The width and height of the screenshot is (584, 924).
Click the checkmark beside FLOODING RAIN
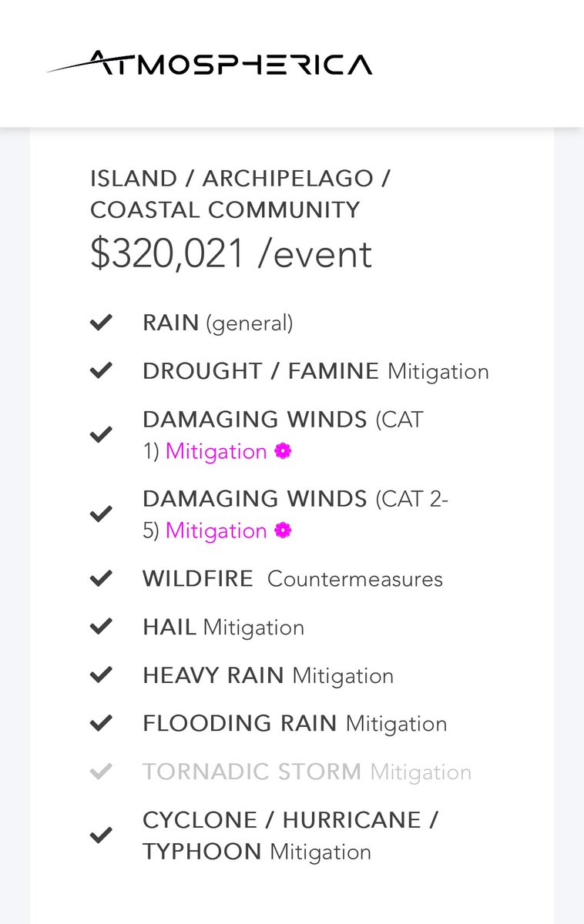[101, 724]
